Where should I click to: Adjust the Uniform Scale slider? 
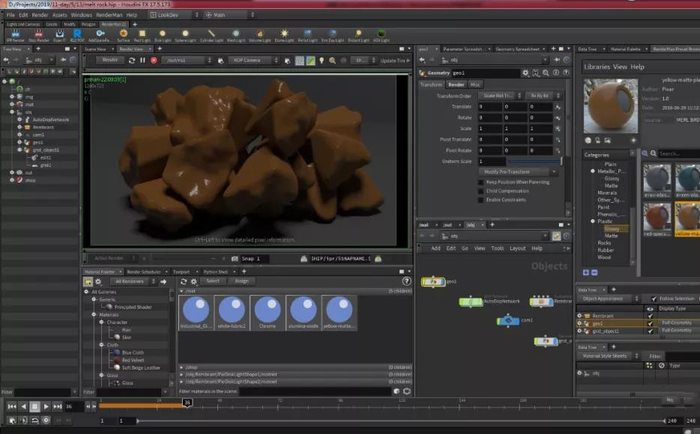[x=534, y=161]
